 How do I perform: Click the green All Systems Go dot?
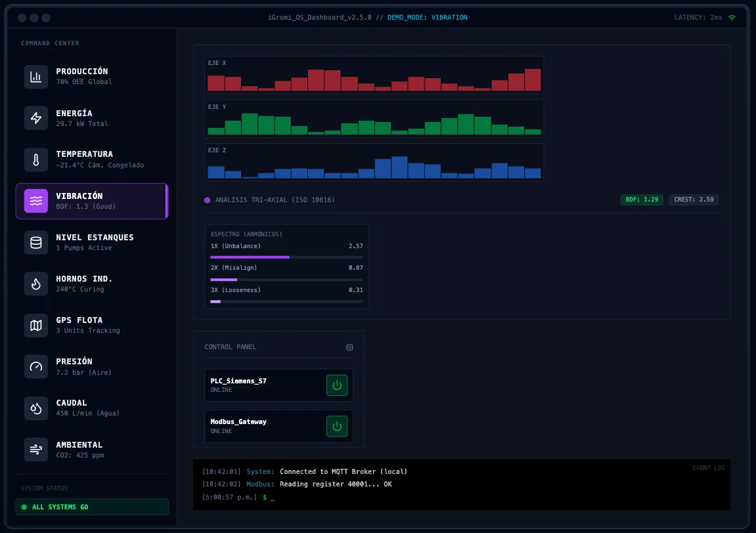[x=24, y=507]
